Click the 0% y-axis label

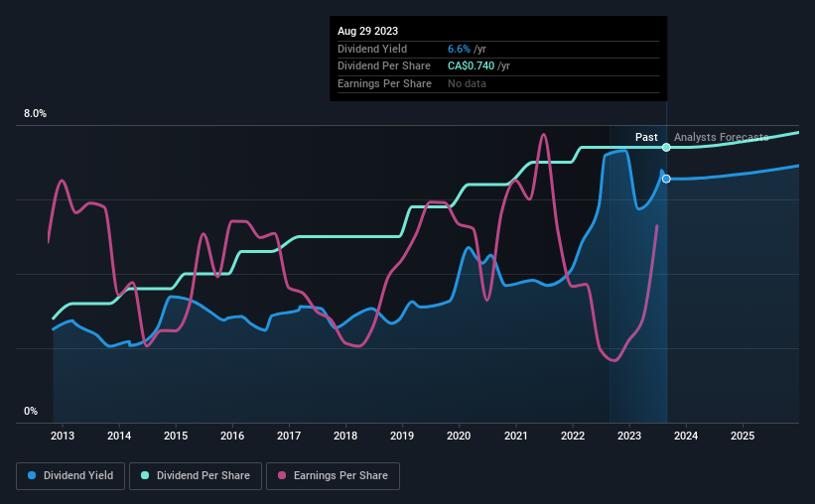(31, 411)
